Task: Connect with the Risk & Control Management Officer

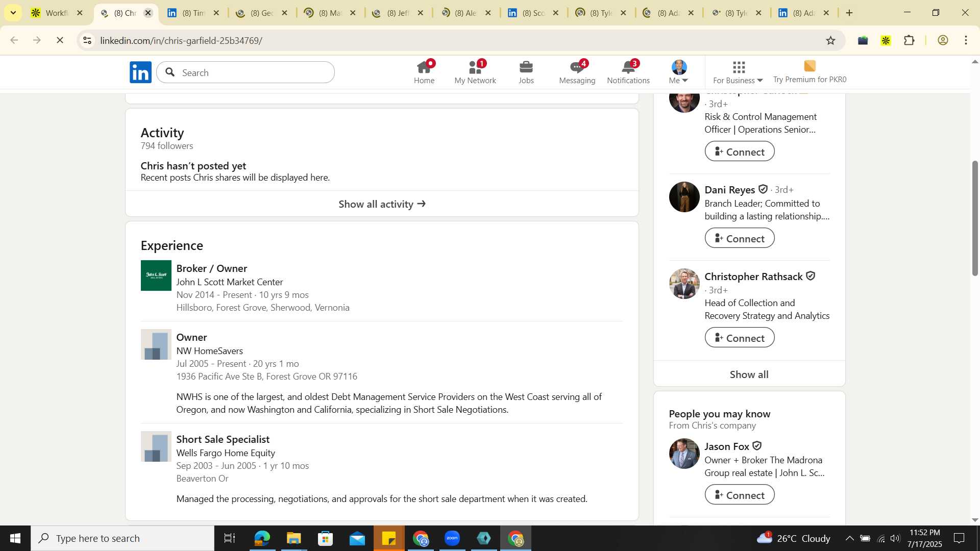Action: (x=740, y=152)
